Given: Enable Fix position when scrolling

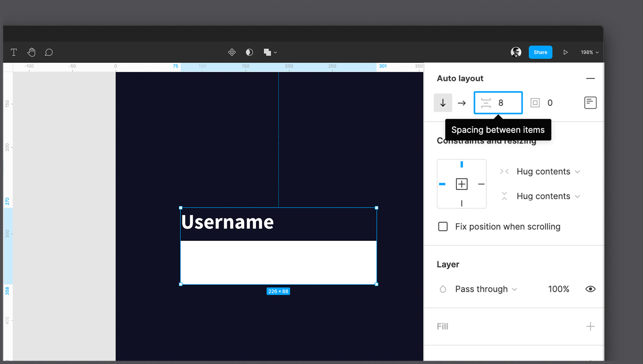Looking at the screenshot, I should click(x=443, y=226).
